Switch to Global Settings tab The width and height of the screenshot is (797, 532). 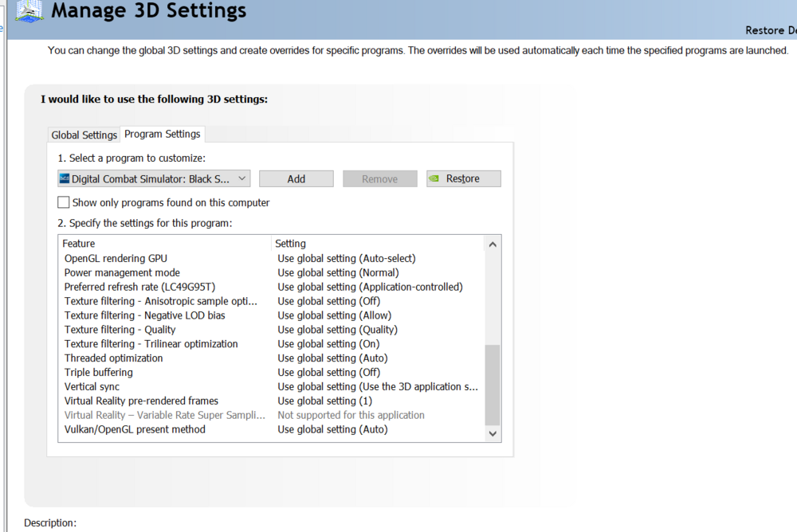coord(84,135)
